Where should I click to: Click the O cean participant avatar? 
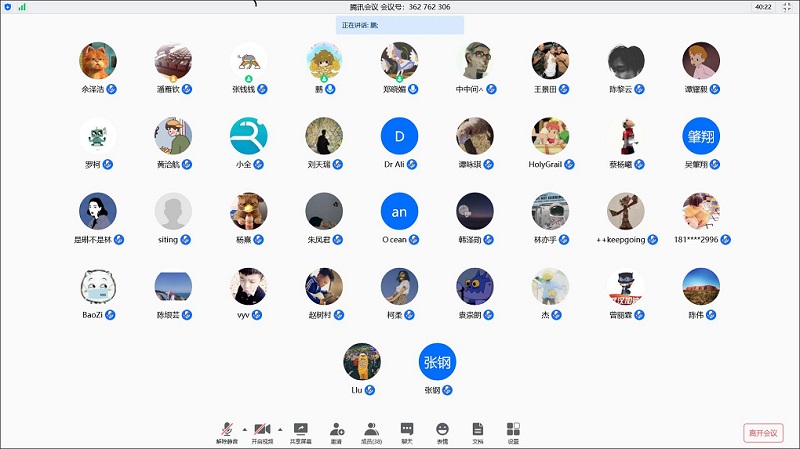[x=399, y=212]
